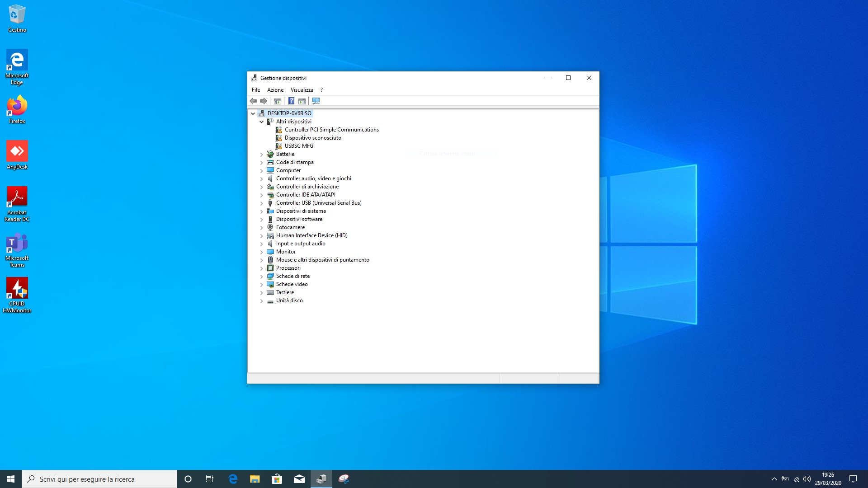Select the USBSC MFG warning device
This screenshot has height=488, width=868.
tap(298, 146)
